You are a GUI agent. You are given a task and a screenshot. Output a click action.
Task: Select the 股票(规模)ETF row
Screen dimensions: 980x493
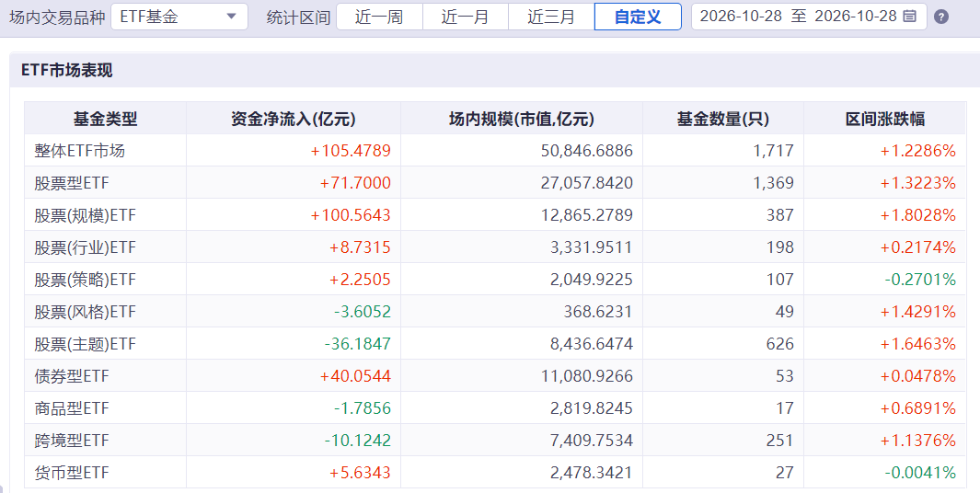(x=496, y=215)
